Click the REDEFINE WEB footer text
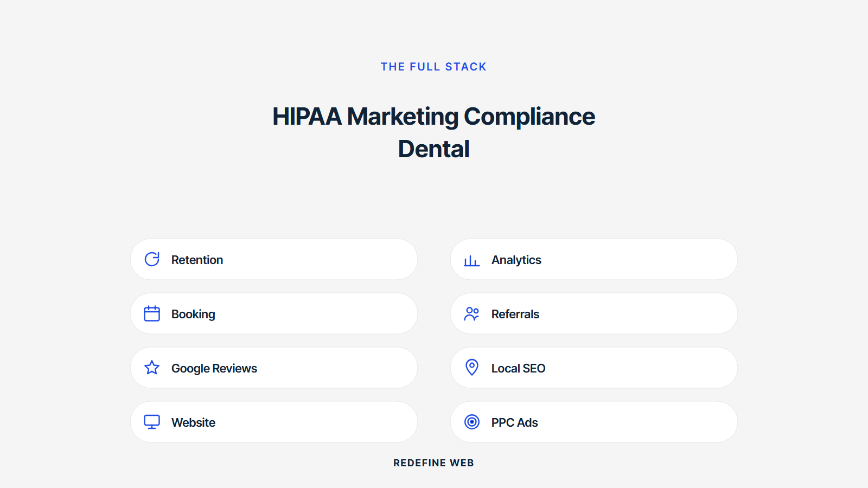The image size is (868, 488). click(433, 463)
